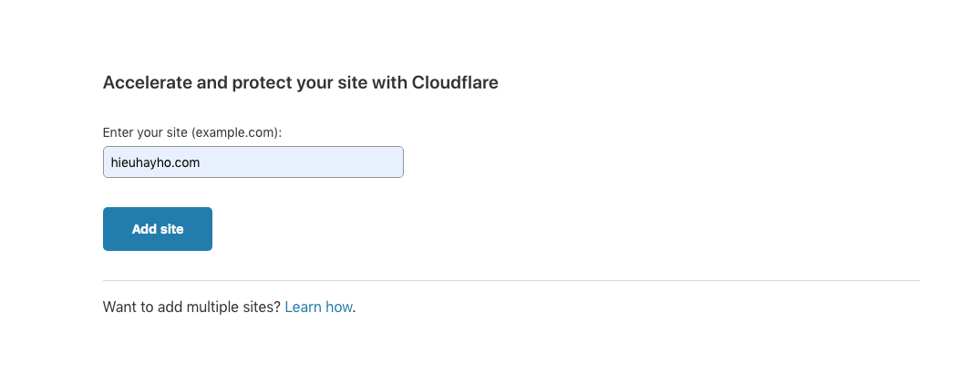Open the Learn how link
The height and width of the screenshot is (386, 980).
pos(318,308)
